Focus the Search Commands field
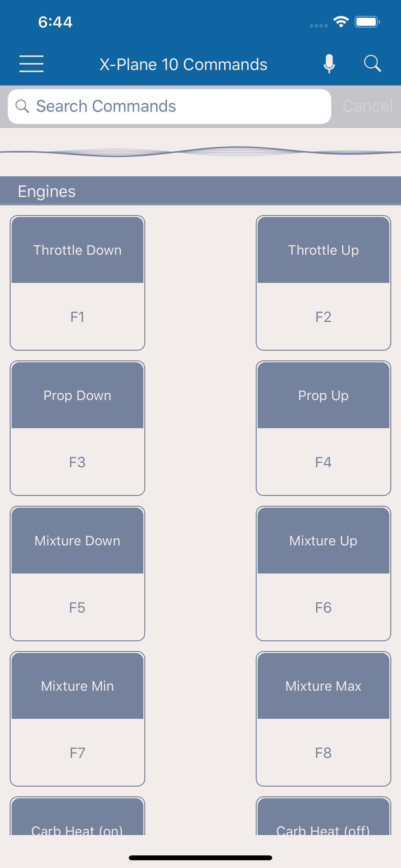Image resolution: width=401 pixels, height=868 pixels. tap(169, 107)
